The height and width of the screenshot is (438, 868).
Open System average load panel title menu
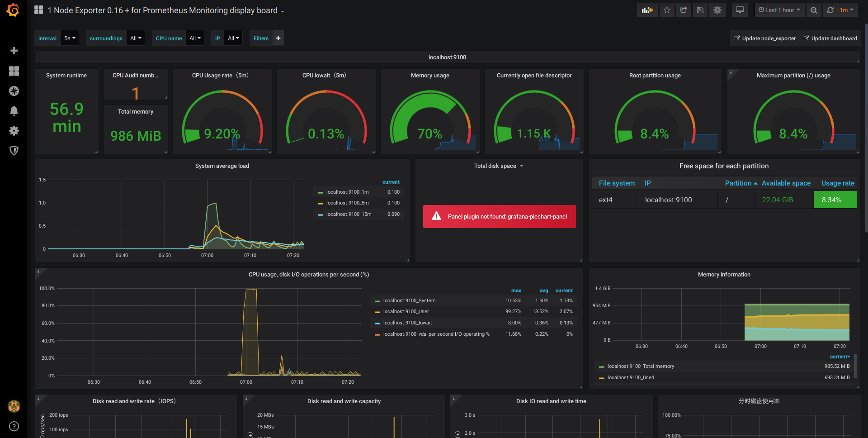(x=222, y=166)
